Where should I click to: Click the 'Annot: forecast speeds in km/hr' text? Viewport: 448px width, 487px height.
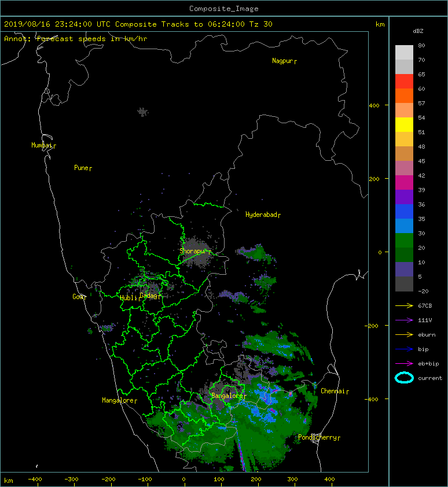point(76,39)
